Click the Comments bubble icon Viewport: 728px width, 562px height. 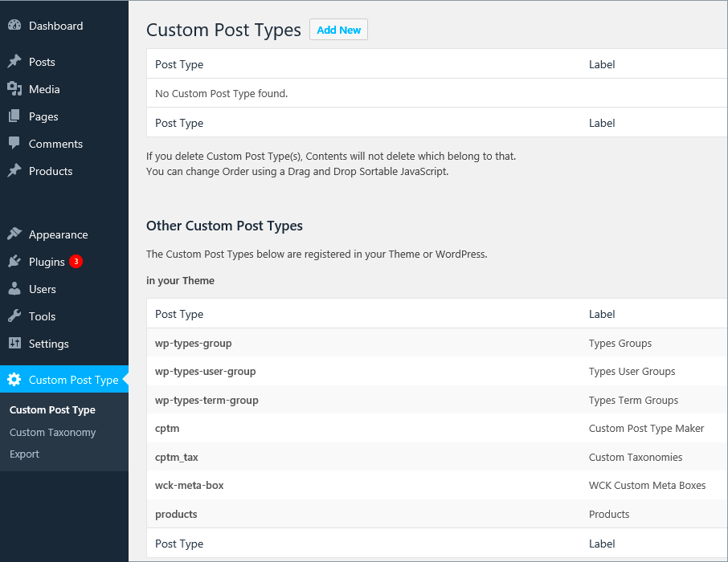(x=14, y=144)
